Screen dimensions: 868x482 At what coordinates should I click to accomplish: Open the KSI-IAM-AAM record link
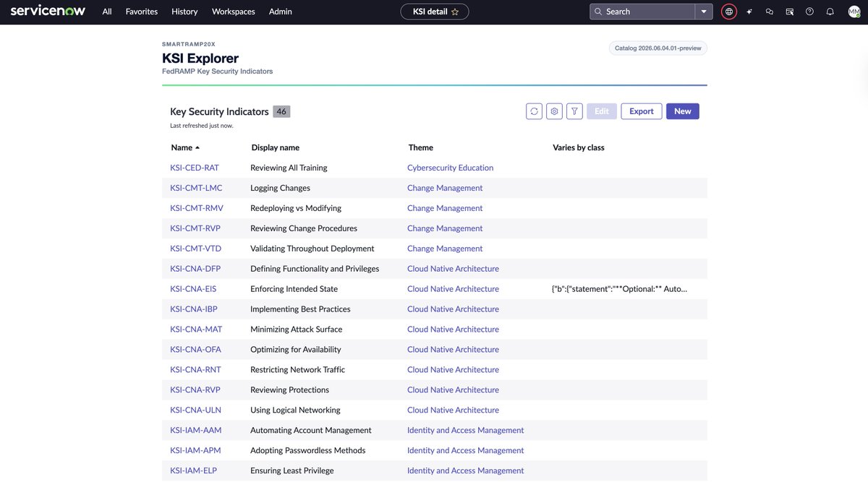196,431
